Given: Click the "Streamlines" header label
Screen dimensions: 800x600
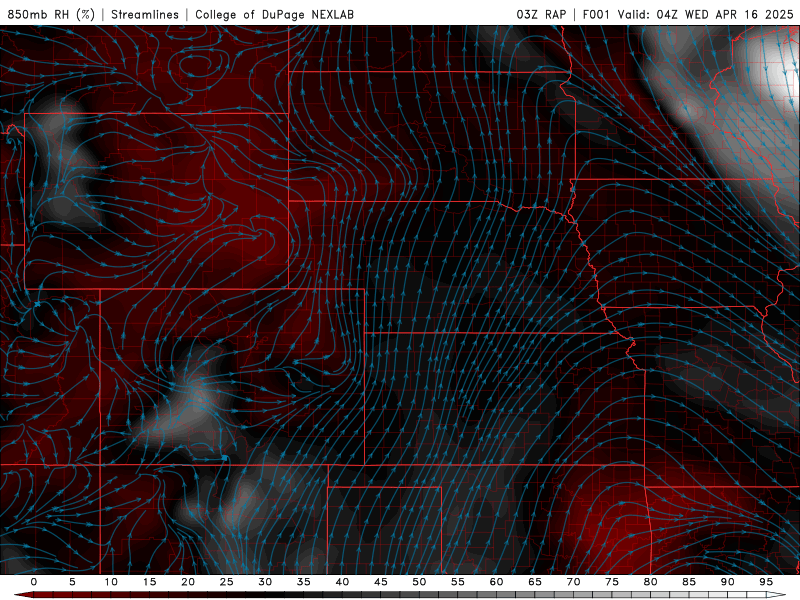Looking at the screenshot, I should 145,14.
